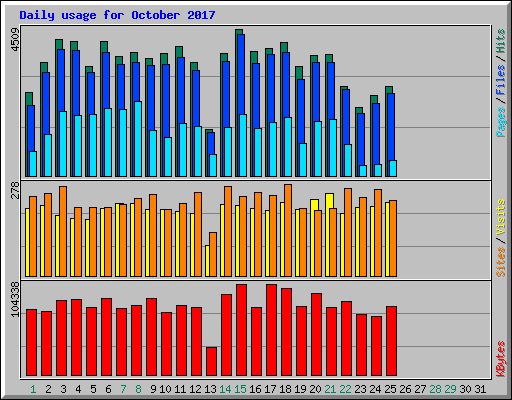
Task: Click the Sites legend label
Action: (x=500, y=262)
